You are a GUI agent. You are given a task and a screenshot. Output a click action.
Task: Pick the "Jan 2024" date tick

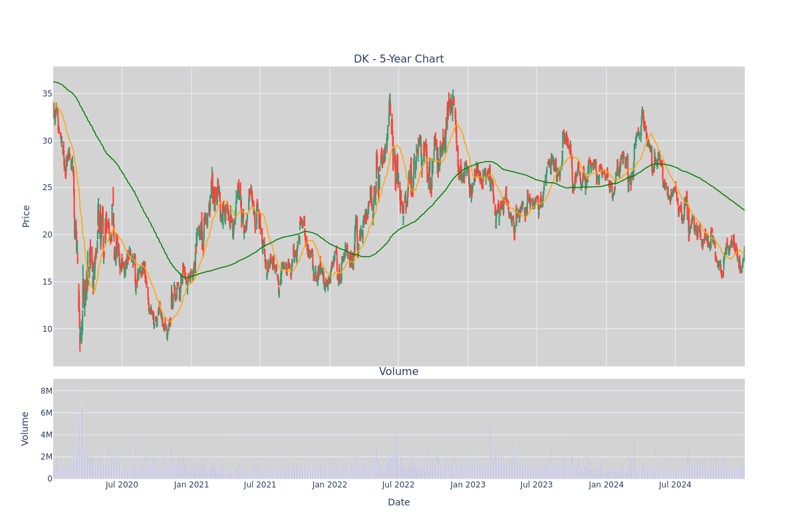[606, 485]
